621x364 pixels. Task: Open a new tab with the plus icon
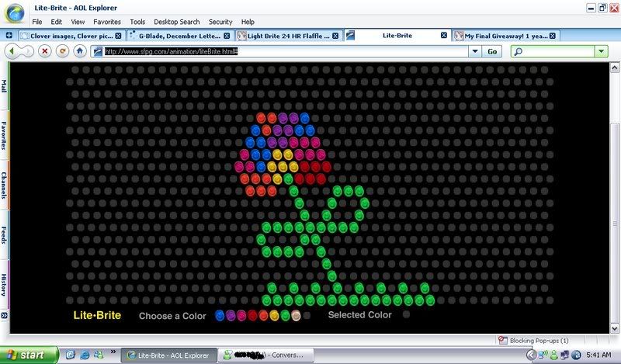pos(9,36)
